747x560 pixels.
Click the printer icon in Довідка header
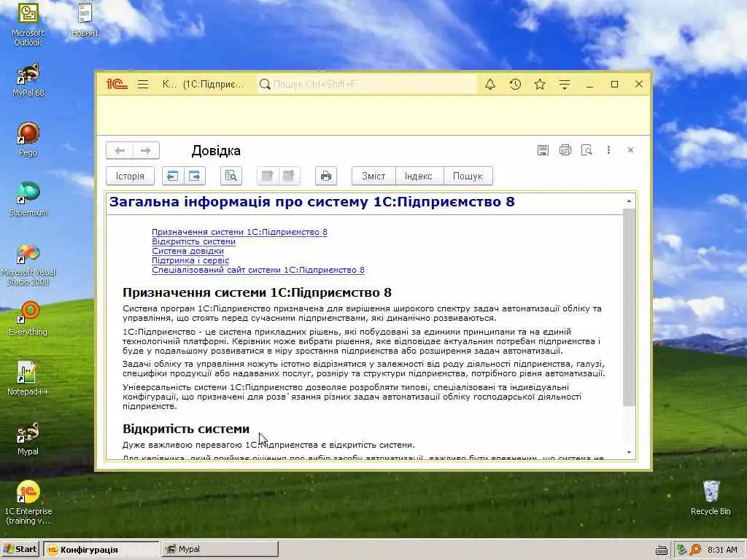565,150
